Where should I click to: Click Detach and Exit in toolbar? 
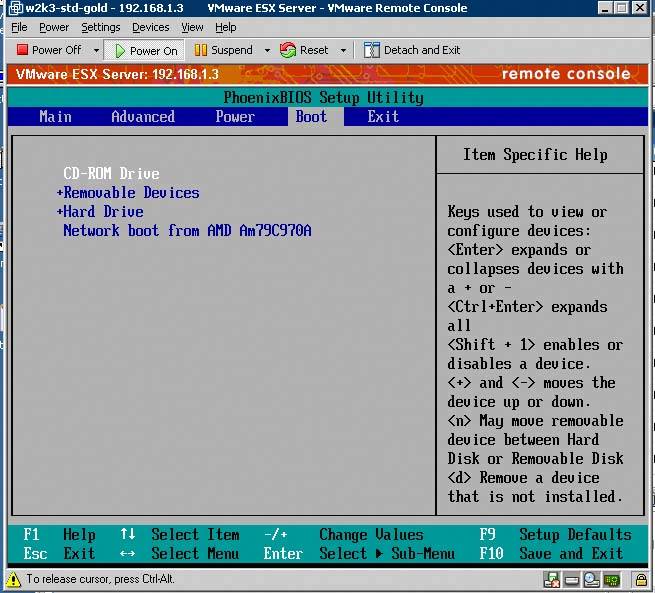click(412, 50)
